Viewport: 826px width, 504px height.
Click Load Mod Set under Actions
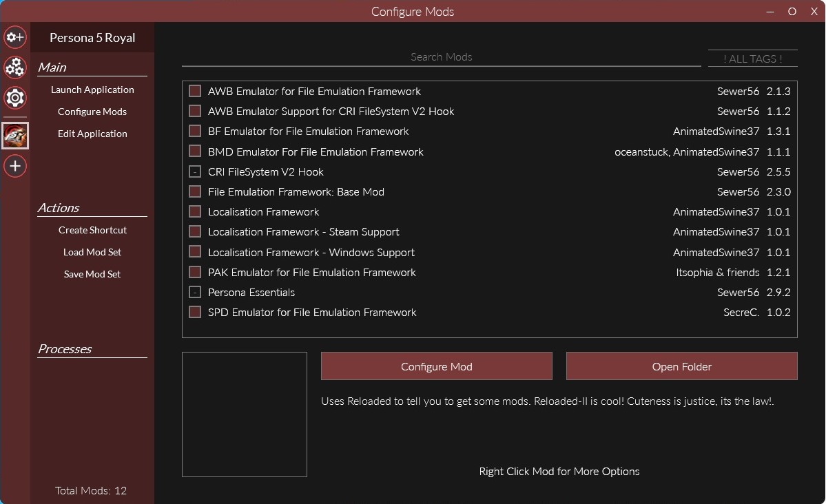click(92, 252)
